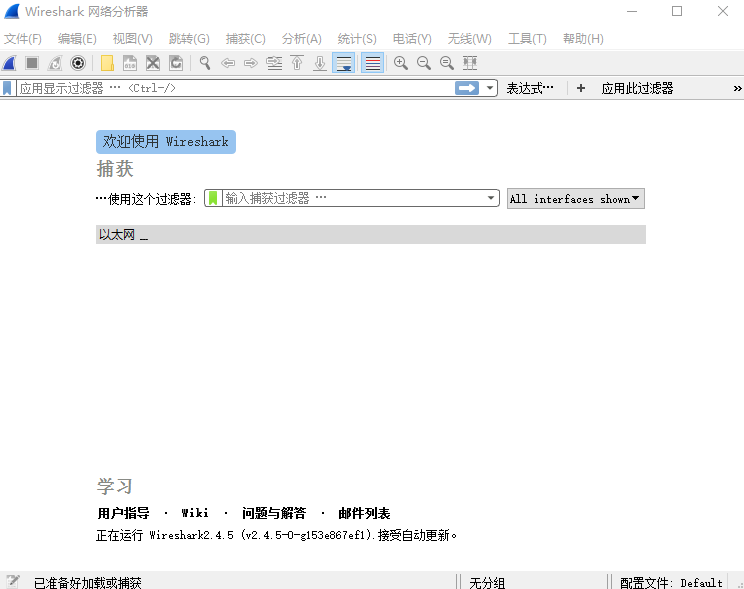Image resolution: width=744 pixels, height=589 pixels.
Task: Click 配置文件: Default profile in status bar
Action: pos(671,583)
